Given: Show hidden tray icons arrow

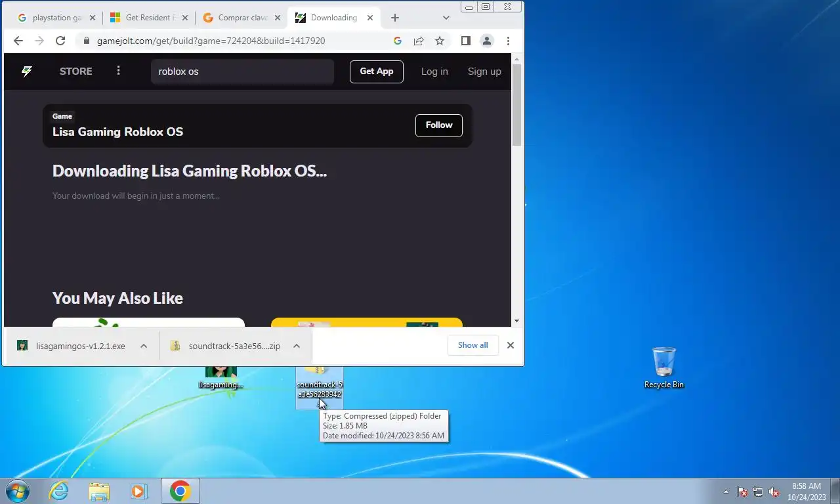Looking at the screenshot, I should click(726, 492).
